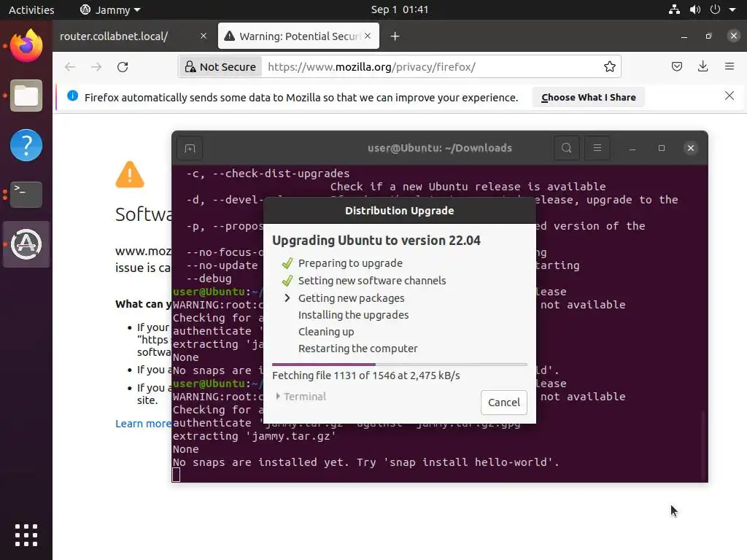Click the info icon in notification bar
This screenshot has width=747, height=560.
pos(72,96)
